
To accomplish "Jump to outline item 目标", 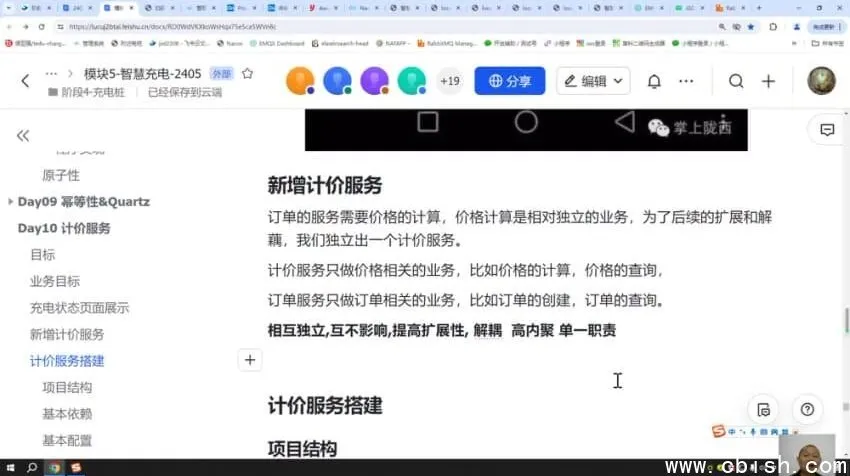I will [43, 255].
